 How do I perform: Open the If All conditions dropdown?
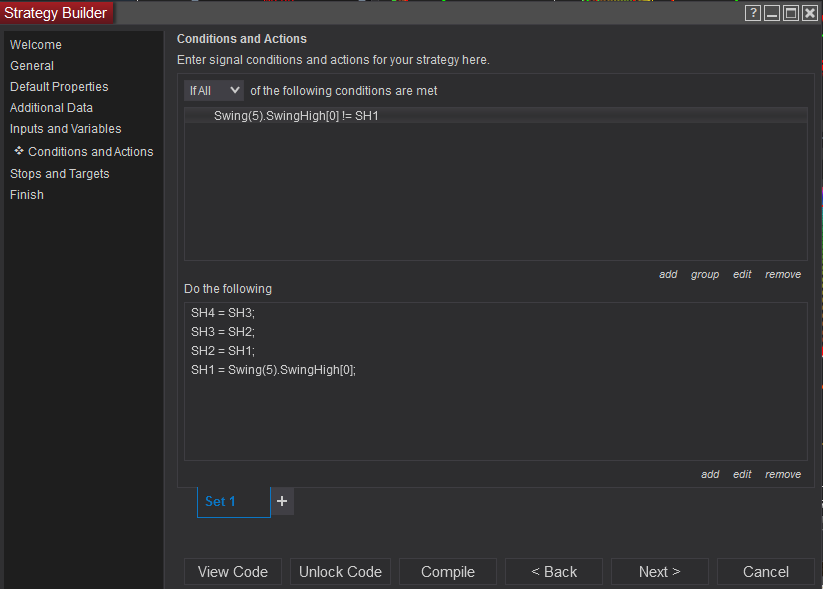tap(214, 90)
